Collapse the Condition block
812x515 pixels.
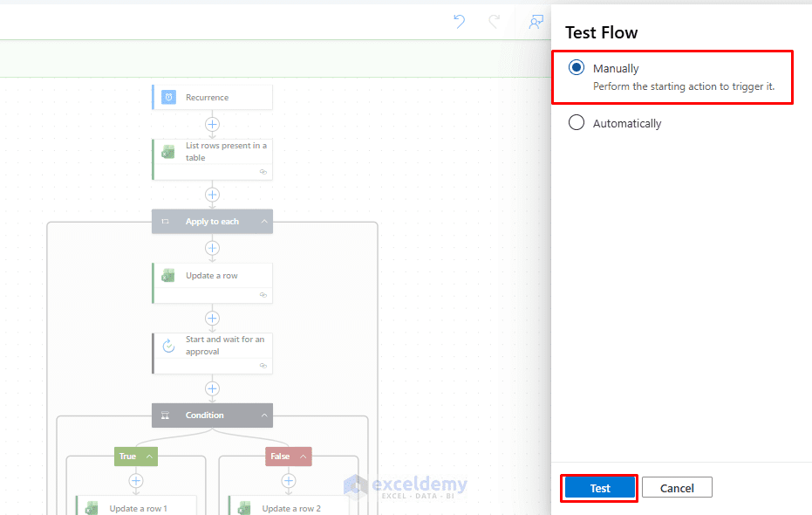click(x=264, y=415)
